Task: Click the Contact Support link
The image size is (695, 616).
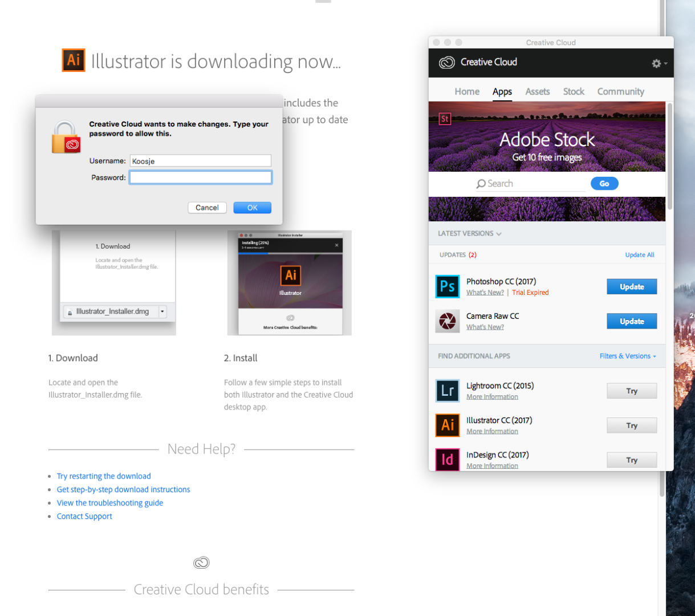Action: click(x=84, y=516)
